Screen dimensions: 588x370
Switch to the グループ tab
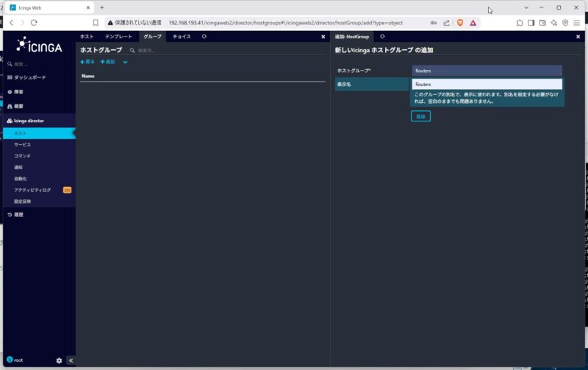[x=152, y=36]
